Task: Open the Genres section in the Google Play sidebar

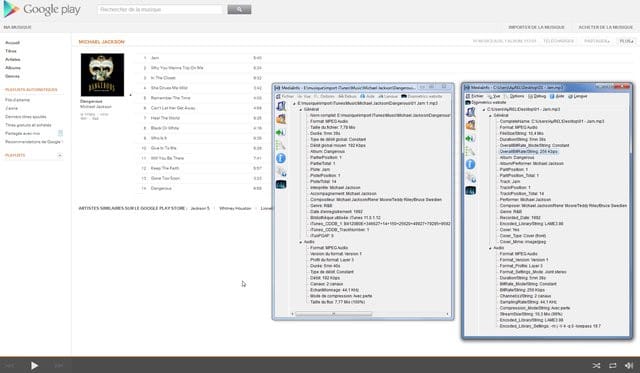Action: click(12, 76)
